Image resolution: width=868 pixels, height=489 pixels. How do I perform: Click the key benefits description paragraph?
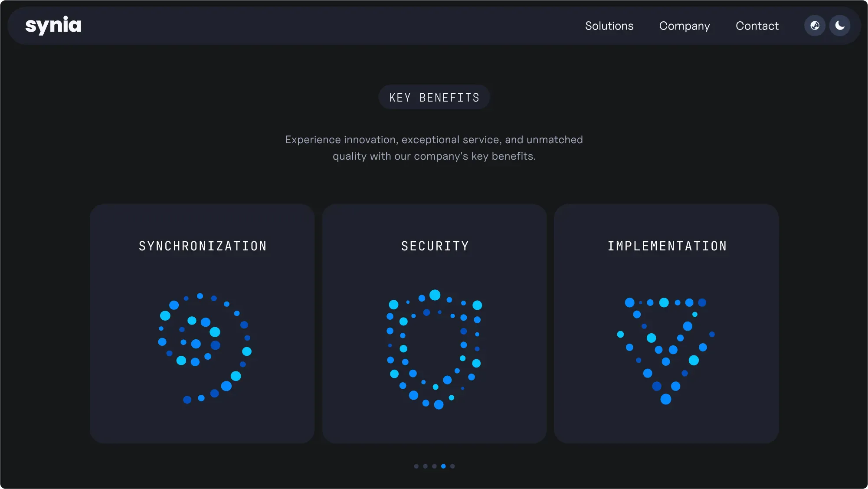[434, 148]
